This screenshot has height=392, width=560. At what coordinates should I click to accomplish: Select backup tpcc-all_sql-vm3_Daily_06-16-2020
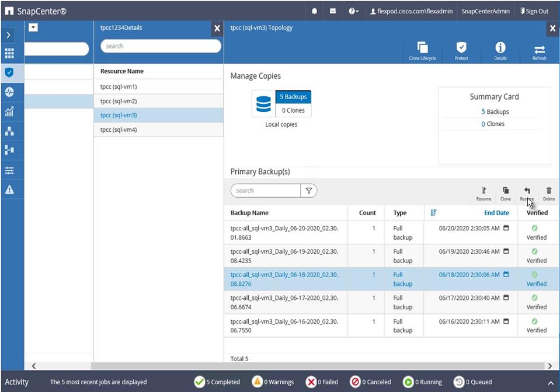[x=392, y=325]
